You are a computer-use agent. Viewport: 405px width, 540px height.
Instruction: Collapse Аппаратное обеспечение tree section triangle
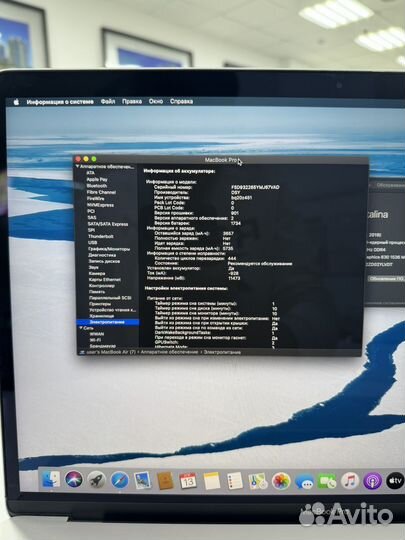[78, 167]
